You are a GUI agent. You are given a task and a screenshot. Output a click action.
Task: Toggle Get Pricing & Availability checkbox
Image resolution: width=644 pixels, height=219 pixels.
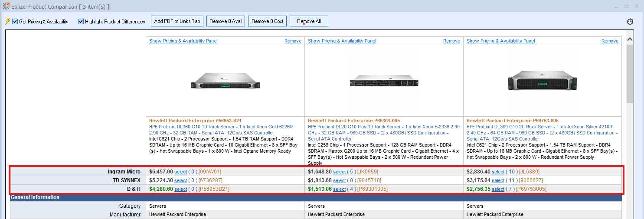click(15, 21)
